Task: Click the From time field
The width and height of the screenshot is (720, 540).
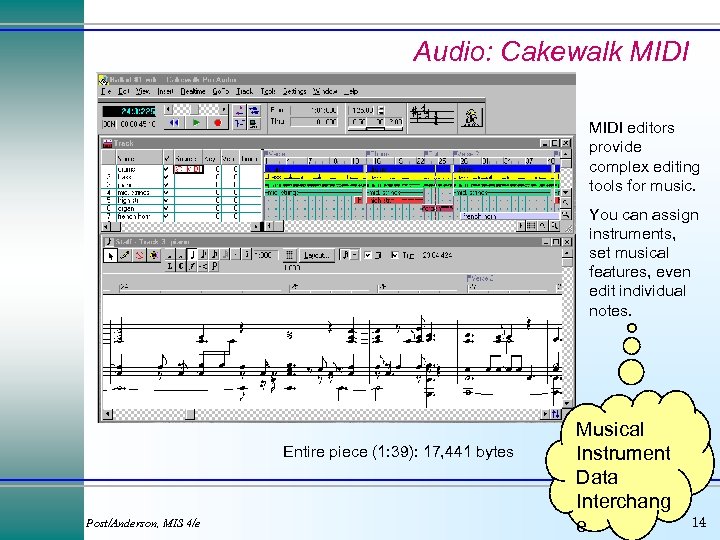Action: (x=315, y=111)
